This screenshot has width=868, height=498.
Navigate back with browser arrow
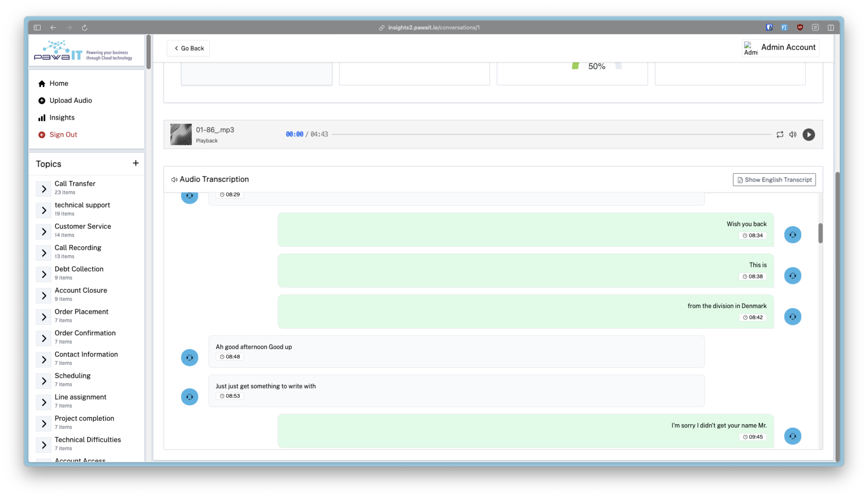click(x=53, y=27)
